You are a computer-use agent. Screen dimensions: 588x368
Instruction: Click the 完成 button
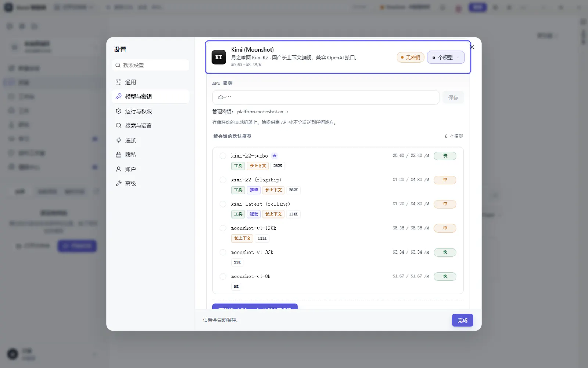[x=462, y=321]
